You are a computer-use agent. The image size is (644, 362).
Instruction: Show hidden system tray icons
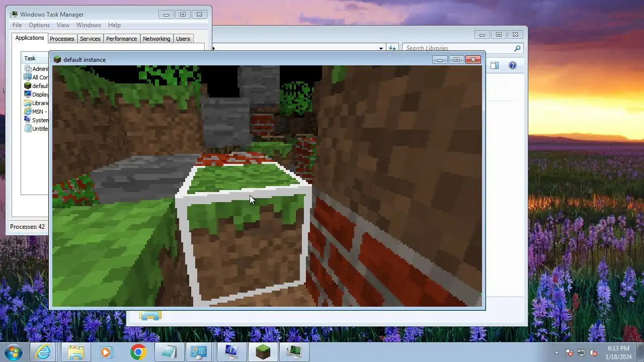click(x=556, y=352)
